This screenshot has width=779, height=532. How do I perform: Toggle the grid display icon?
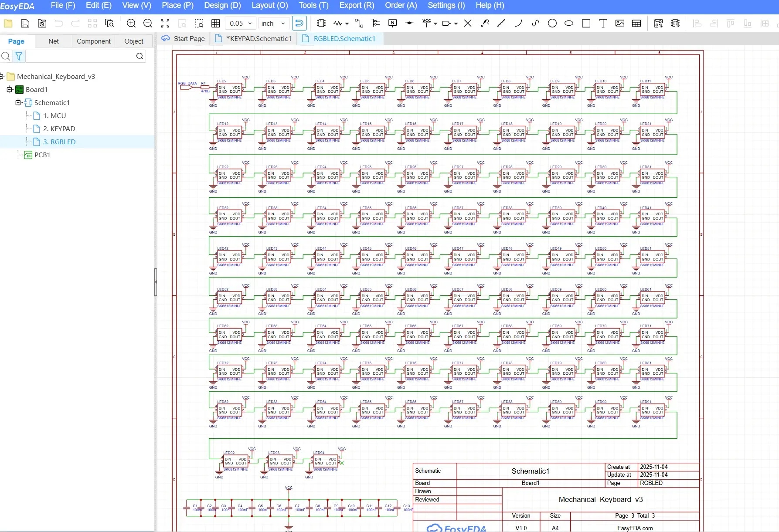point(215,24)
